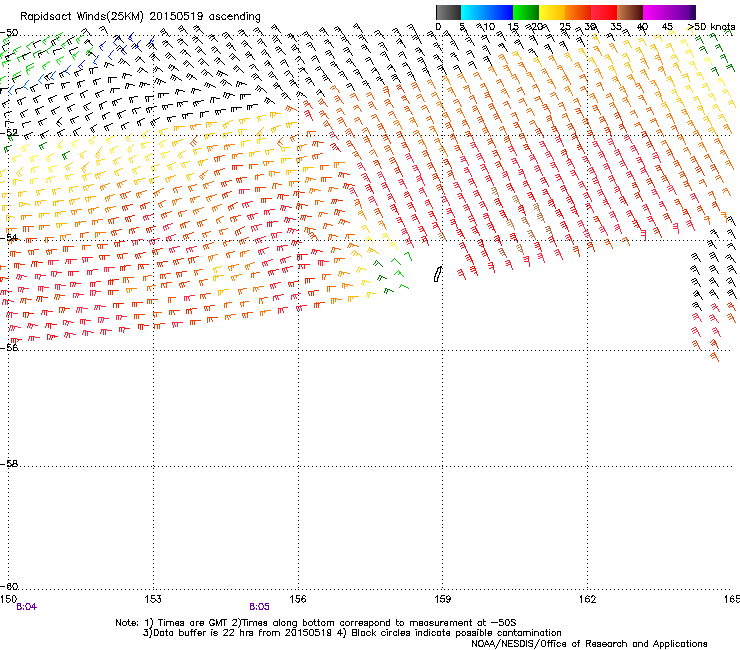This screenshot has height=650, width=740.
Task: Click the -54 latitude axis label
Action: pyautogui.click(x=10, y=237)
